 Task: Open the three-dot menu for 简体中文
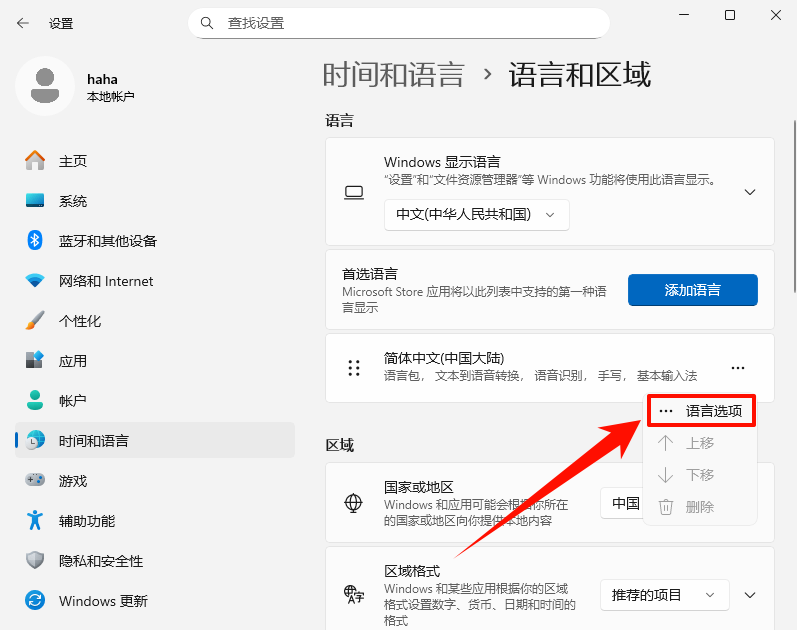[738, 368]
